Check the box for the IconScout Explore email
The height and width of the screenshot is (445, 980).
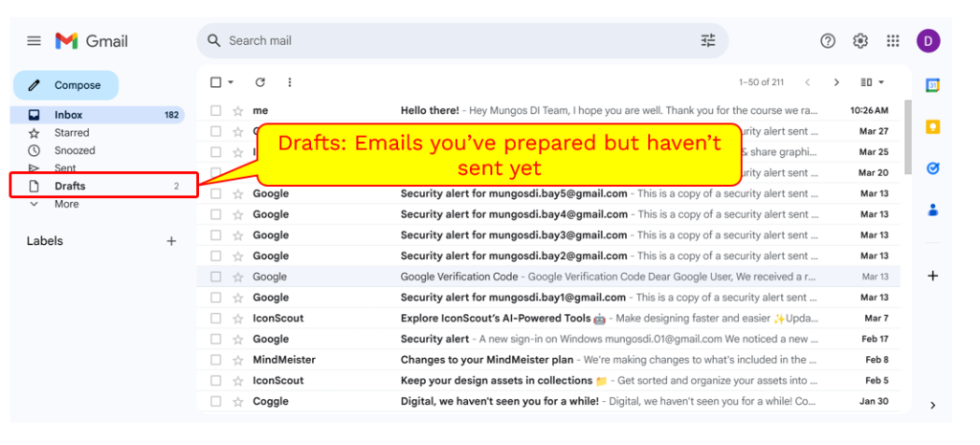pos(216,318)
